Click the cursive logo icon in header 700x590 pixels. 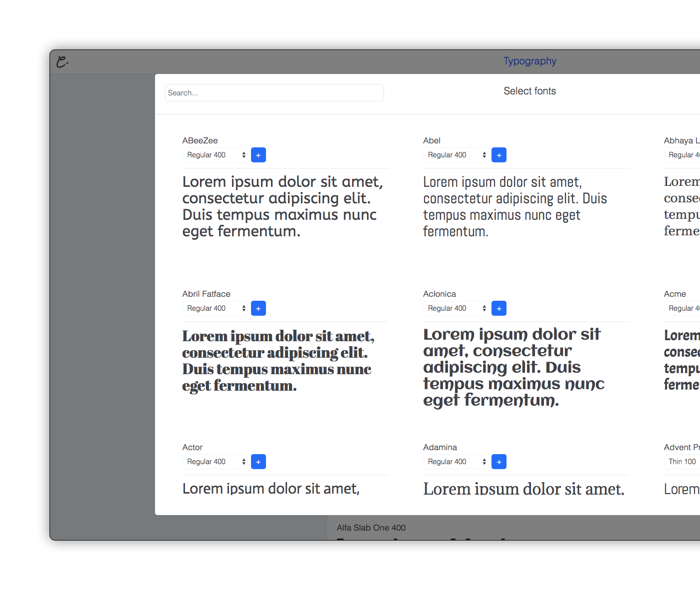(x=62, y=61)
